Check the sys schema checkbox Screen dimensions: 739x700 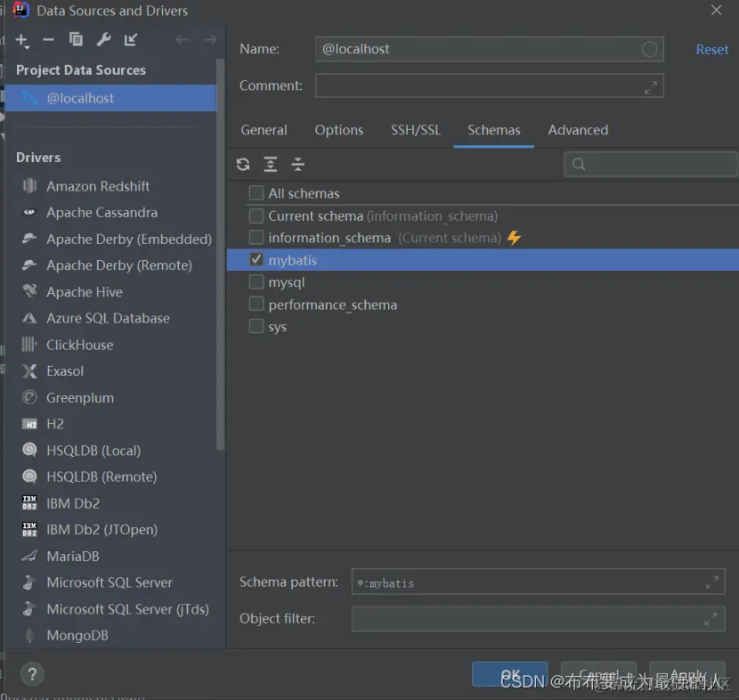(x=256, y=326)
